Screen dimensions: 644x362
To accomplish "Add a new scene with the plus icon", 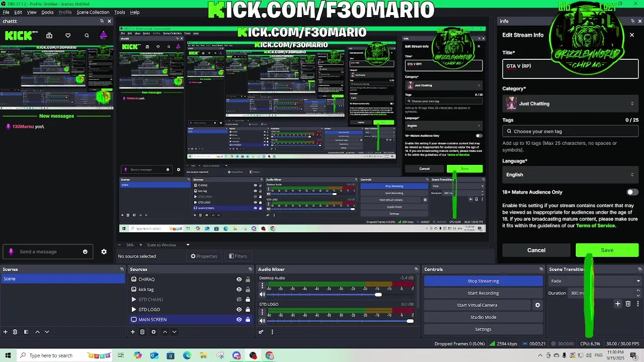I will (6, 332).
